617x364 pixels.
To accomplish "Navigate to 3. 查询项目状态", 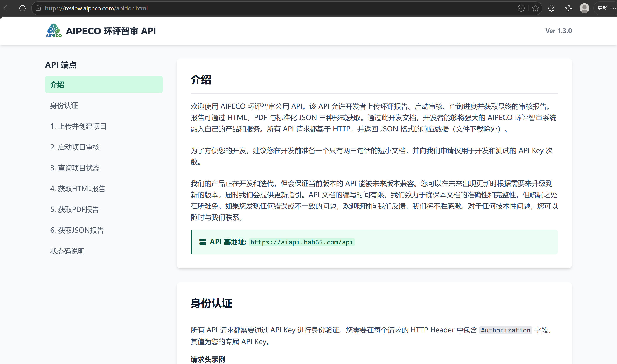I will (x=75, y=168).
